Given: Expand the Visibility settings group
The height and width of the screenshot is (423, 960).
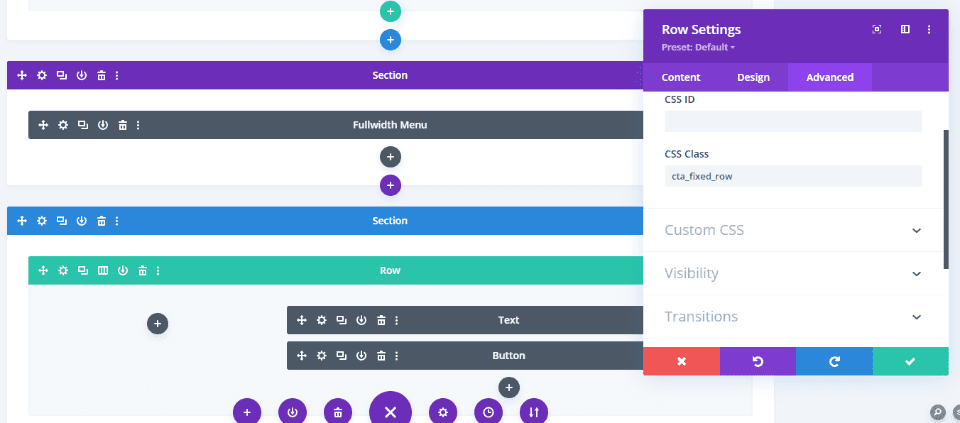Looking at the screenshot, I should 793,273.
